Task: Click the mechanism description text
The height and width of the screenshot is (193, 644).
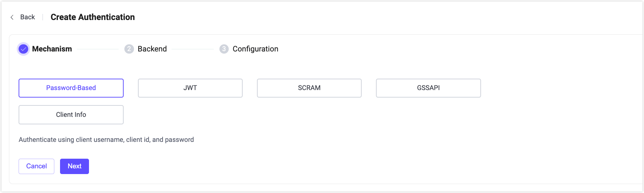Action: point(106,140)
